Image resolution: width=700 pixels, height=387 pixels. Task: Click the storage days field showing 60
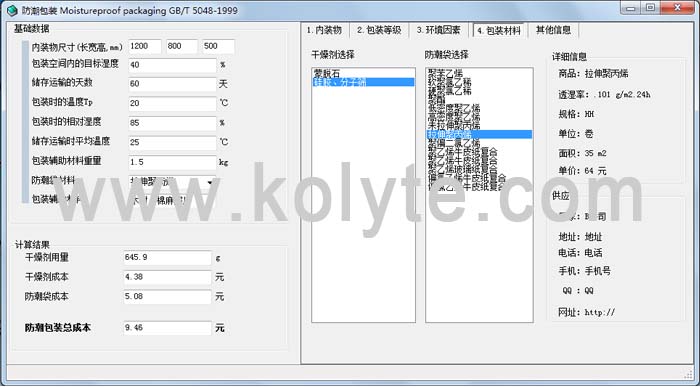point(172,84)
